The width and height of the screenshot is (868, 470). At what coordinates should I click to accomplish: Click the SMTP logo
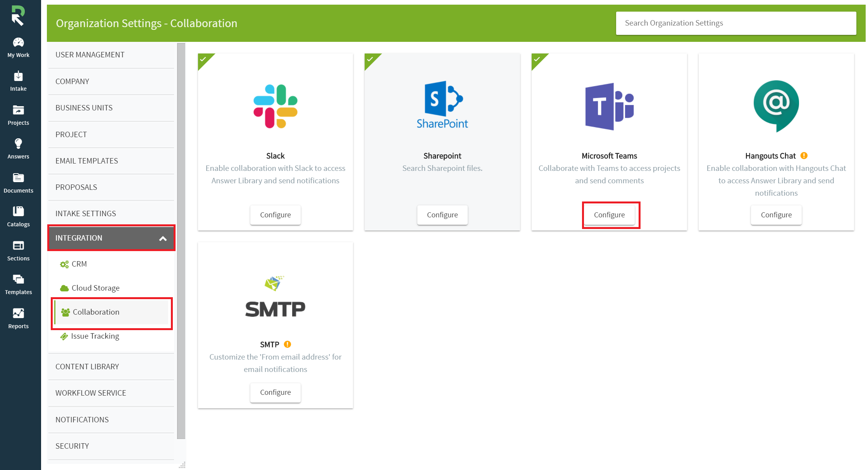tap(275, 296)
